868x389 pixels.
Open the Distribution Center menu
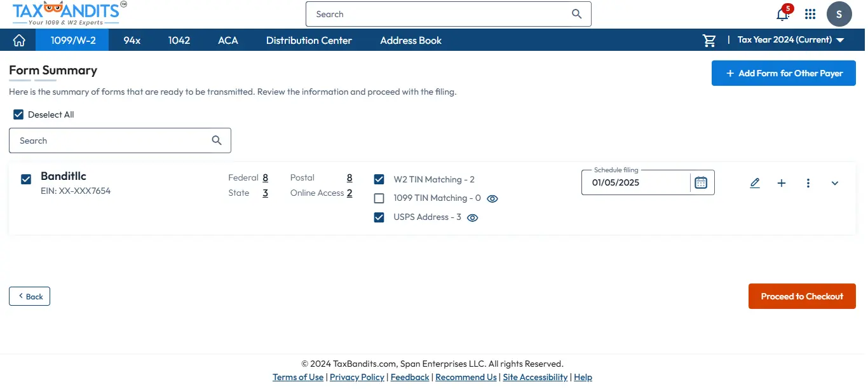308,40
